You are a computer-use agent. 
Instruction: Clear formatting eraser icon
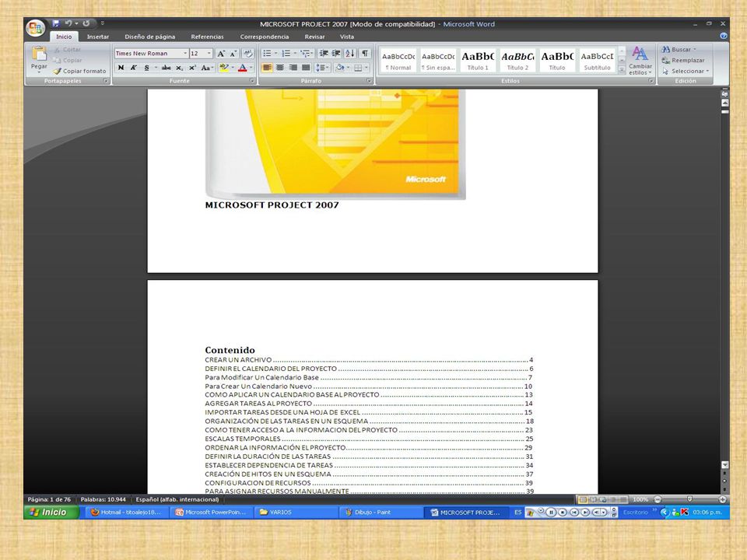pyautogui.click(x=247, y=54)
